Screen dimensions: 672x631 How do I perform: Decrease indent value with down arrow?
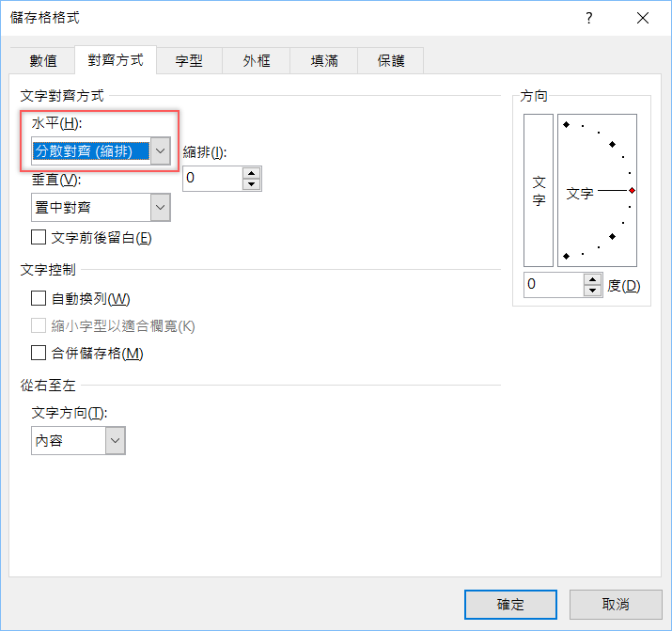pyautogui.click(x=251, y=184)
